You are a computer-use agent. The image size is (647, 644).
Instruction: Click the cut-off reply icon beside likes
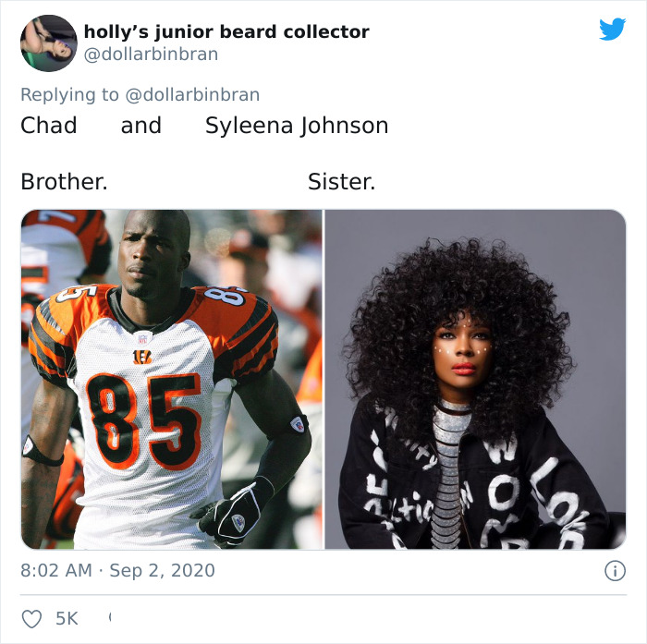pos(110,617)
